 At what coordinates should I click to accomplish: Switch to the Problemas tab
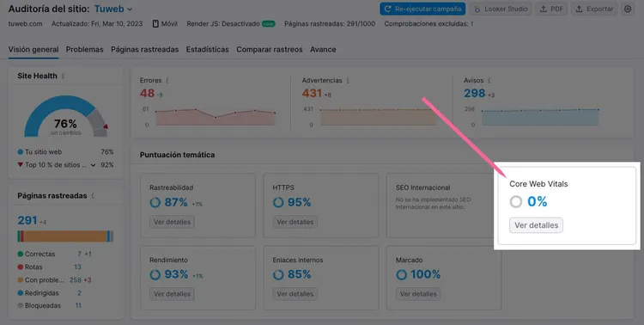coord(85,49)
